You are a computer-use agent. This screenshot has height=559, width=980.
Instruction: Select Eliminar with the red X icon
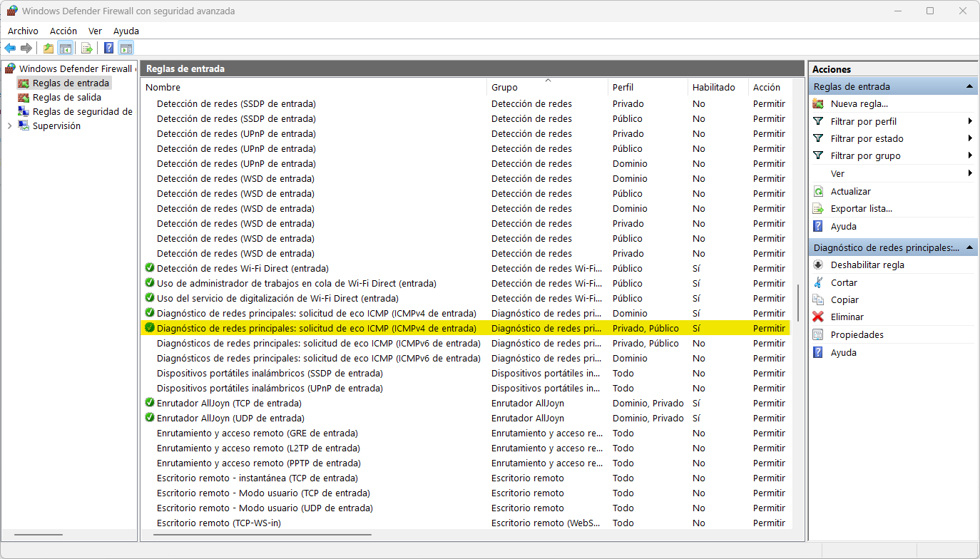coord(847,317)
